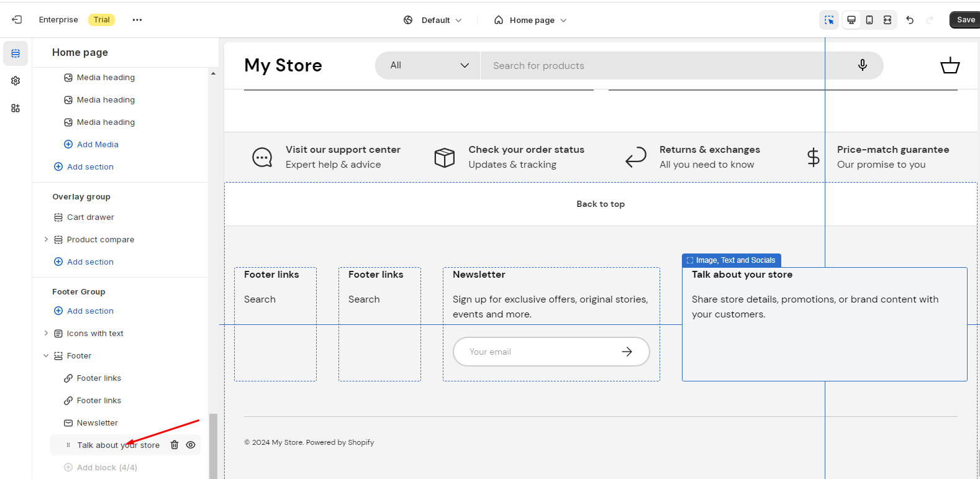980x479 pixels.
Task: Toggle visibility of Talk about your store
Action: (191, 445)
